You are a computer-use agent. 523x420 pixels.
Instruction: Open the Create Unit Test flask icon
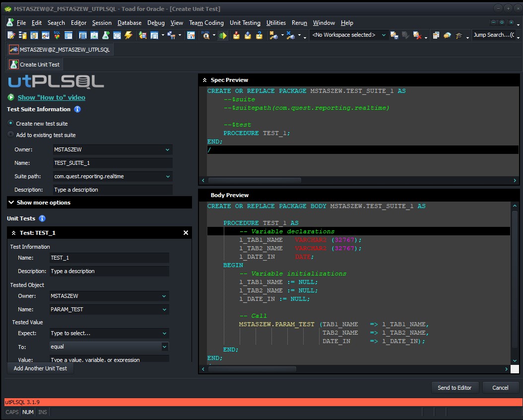(x=105, y=36)
